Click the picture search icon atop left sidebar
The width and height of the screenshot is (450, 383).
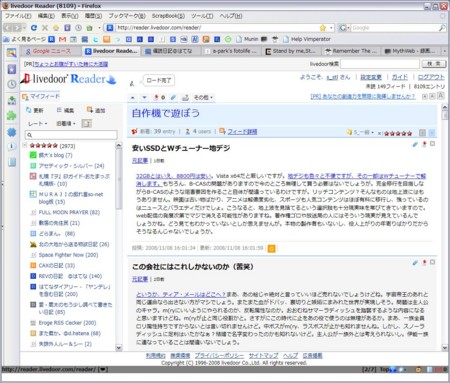pos(12,52)
